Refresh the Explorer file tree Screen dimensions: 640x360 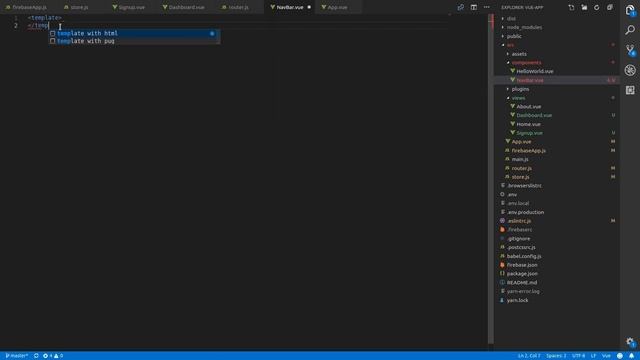[x=597, y=7]
